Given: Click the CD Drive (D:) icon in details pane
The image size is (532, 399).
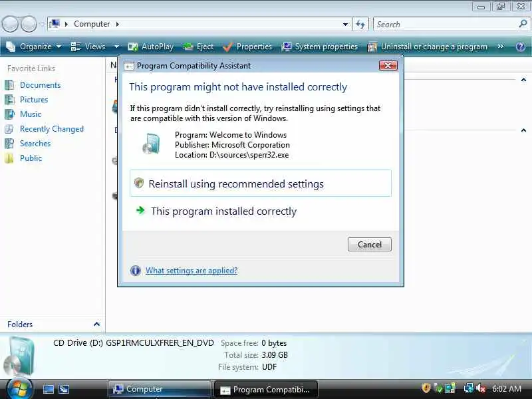Looking at the screenshot, I should click(21, 356).
